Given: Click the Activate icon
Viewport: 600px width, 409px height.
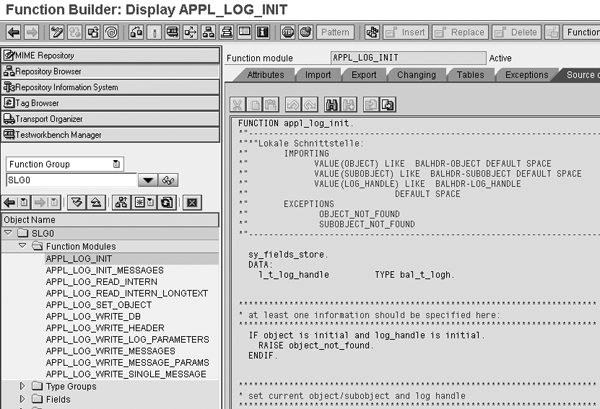Looking at the screenshot, I should pyautogui.click(x=155, y=32).
